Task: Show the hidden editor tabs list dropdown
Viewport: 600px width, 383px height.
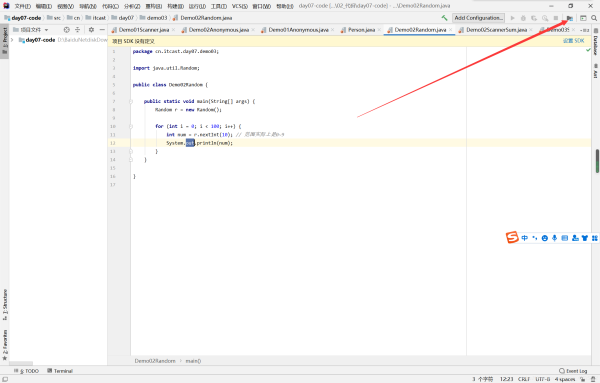Action: (584, 30)
